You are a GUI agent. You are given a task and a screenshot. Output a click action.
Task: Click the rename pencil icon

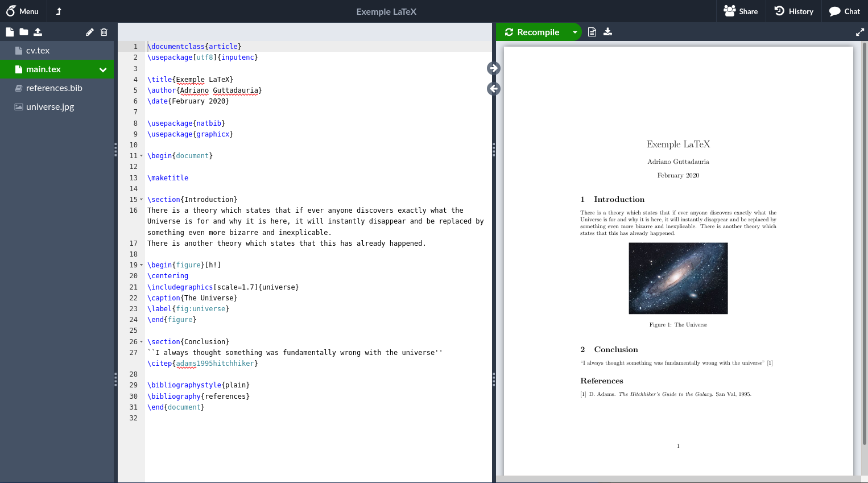coord(89,32)
